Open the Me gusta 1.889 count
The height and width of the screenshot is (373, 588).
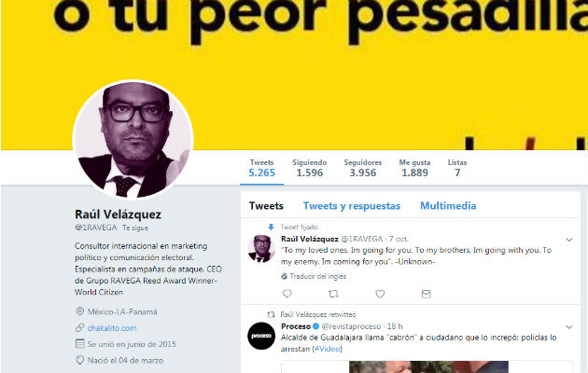(x=414, y=168)
